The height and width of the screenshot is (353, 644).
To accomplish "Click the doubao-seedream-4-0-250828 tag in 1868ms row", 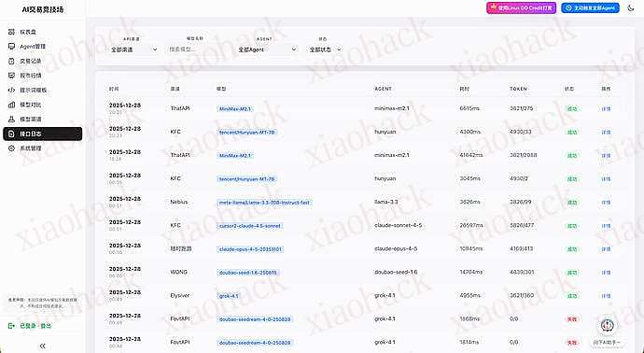I will pyautogui.click(x=255, y=319).
